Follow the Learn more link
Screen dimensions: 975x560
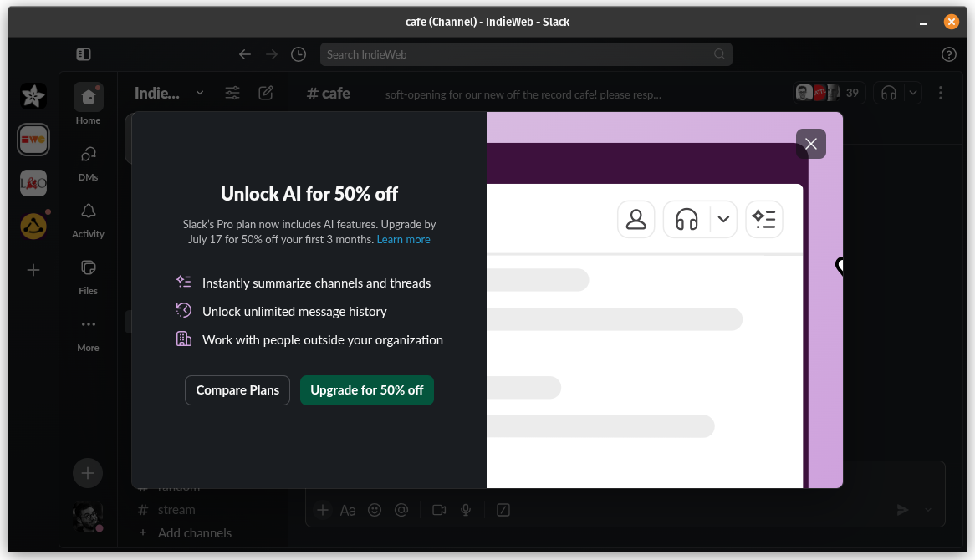tap(404, 239)
